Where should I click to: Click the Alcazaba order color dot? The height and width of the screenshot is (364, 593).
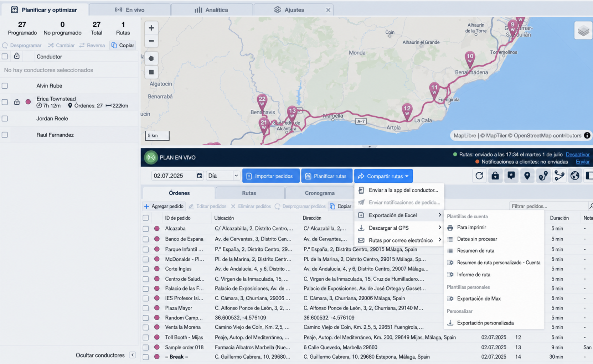coord(157,229)
